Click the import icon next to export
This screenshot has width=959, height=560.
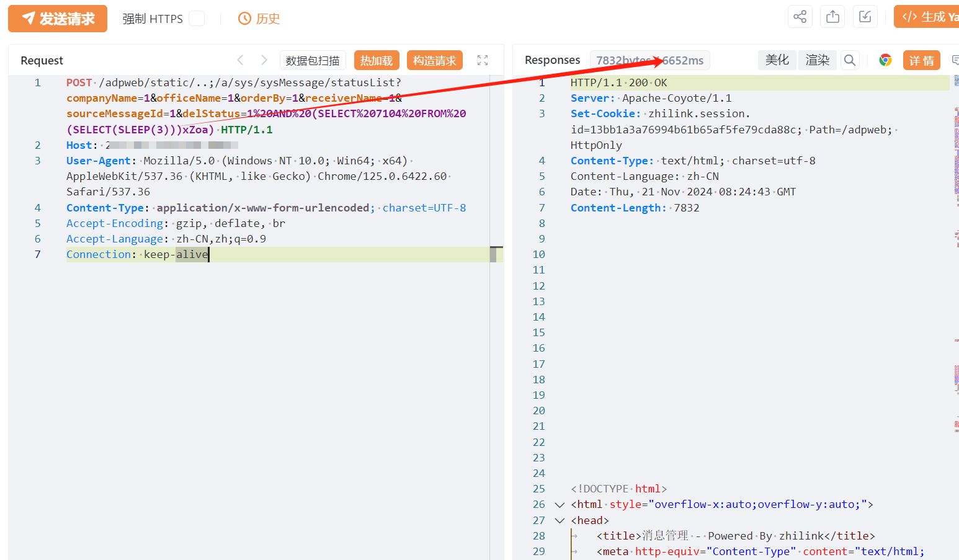click(865, 17)
